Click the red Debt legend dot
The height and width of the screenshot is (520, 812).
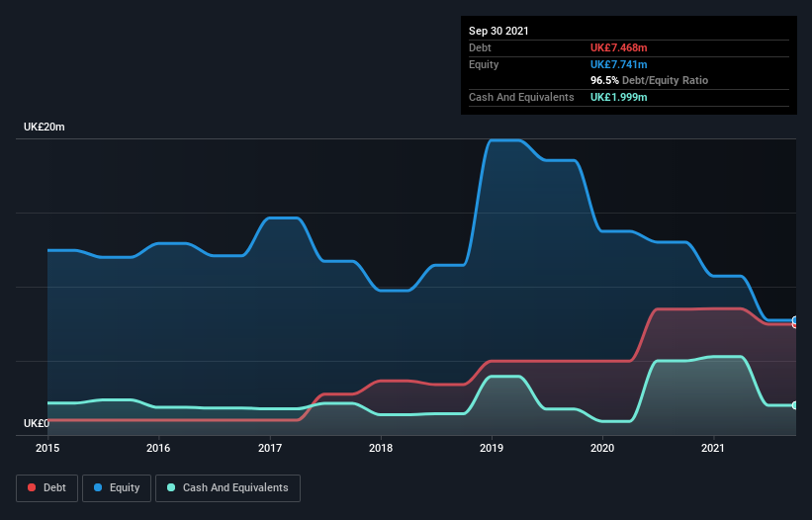click(32, 487)
